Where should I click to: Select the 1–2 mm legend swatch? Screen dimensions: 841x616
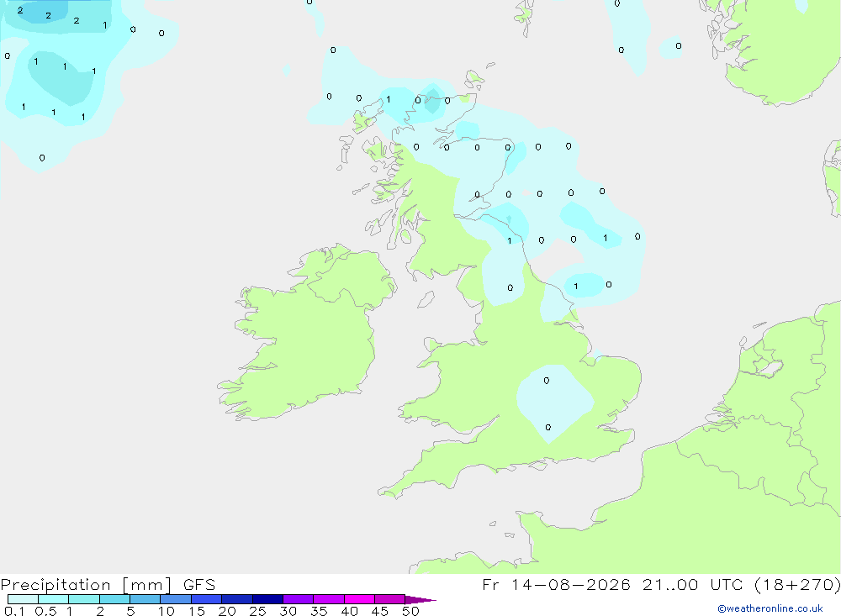pyautogui.click(x=84, y=599)
